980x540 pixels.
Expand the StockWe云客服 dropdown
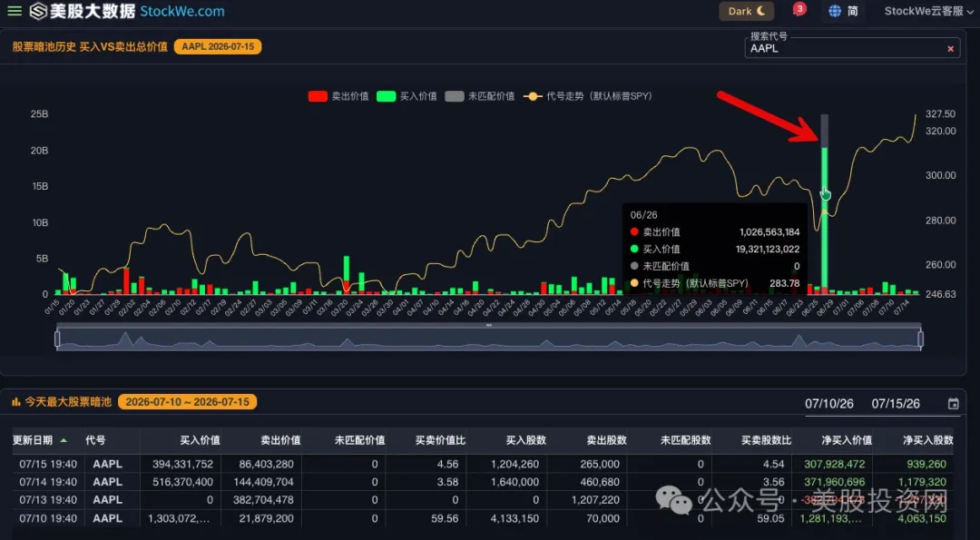[x=929, y=11]
